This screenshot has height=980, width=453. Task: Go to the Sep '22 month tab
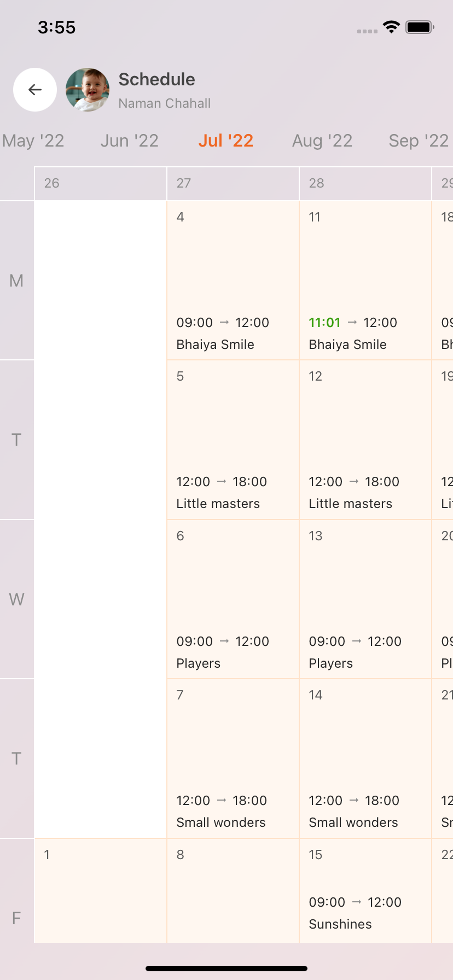[x=419, y=141]
